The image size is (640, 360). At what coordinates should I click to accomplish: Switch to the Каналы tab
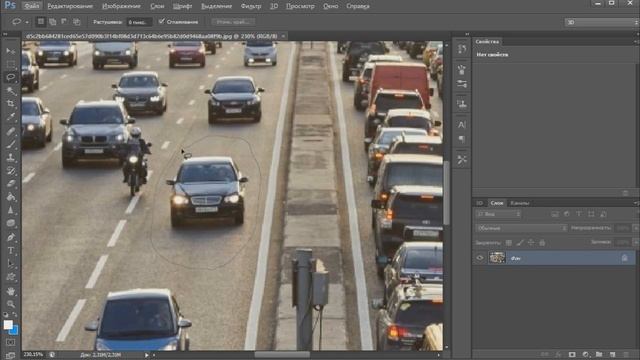pyautogui.click(x=520, y=203)
